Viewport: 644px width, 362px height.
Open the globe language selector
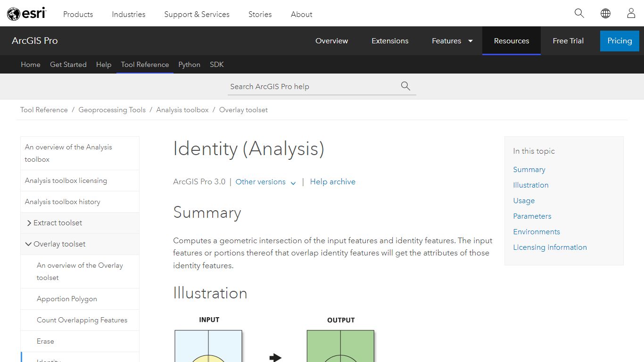click(605, 13)
